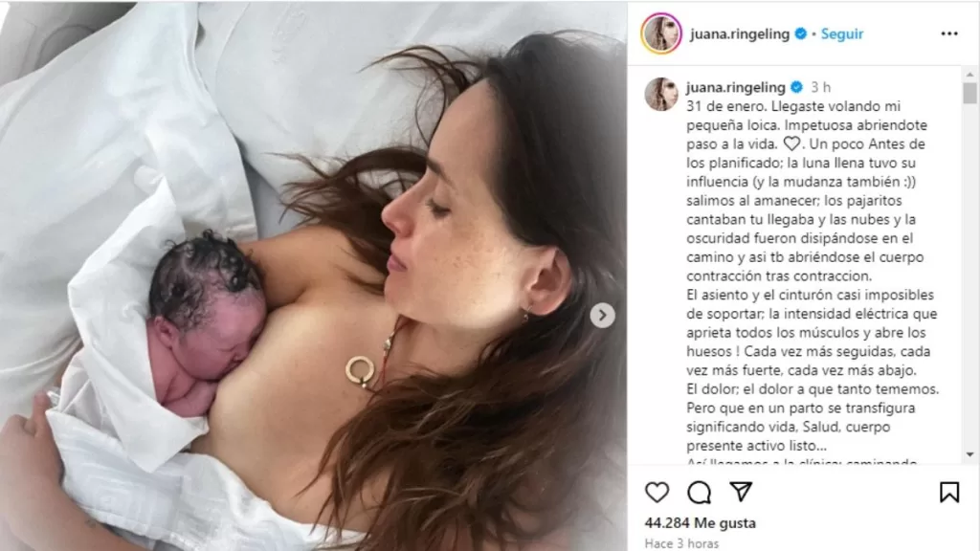Screen dimensions: 980x551
Task: Click the verified badge beside caption username
Action: pyautogui.click(x=796, y=87)
